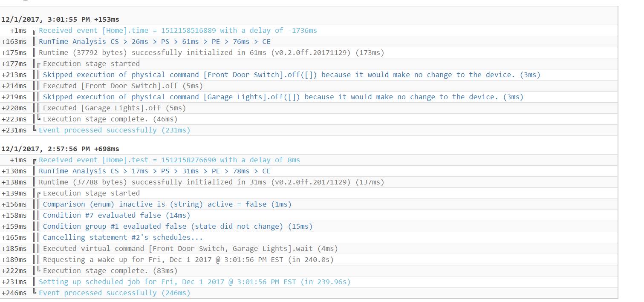Viewport: 644px width, 302px height.
Task: Select Skipped execution of Front Door Switch line
Action: (x=292, y=75)
